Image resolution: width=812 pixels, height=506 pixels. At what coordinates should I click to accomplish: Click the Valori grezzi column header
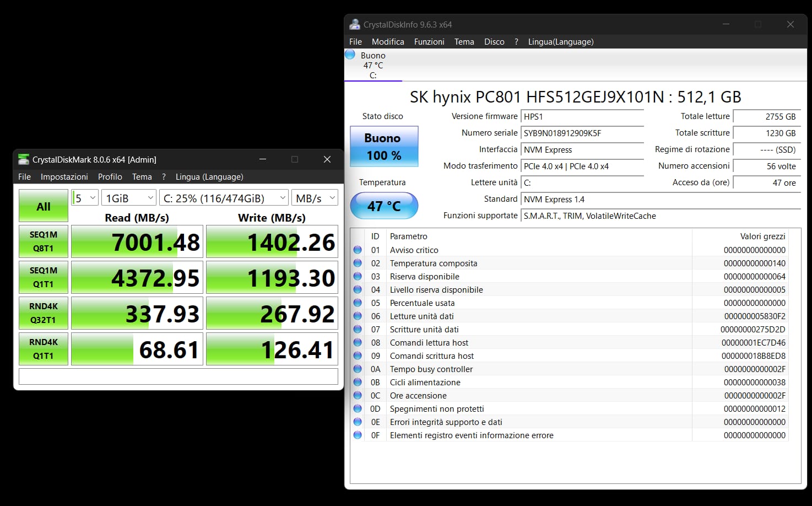(x=740, y=236)
